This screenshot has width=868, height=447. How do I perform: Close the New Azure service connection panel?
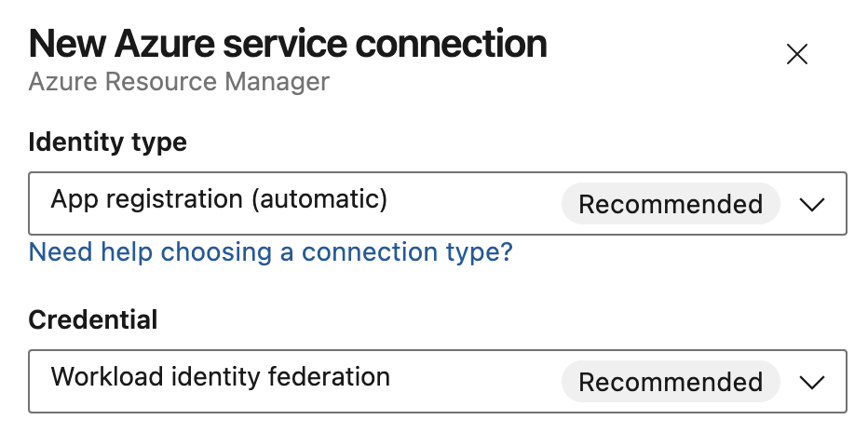[796, 54]
